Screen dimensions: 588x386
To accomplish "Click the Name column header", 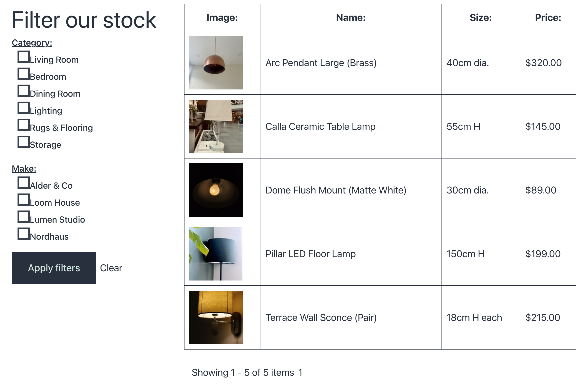I will coord(351,18).
